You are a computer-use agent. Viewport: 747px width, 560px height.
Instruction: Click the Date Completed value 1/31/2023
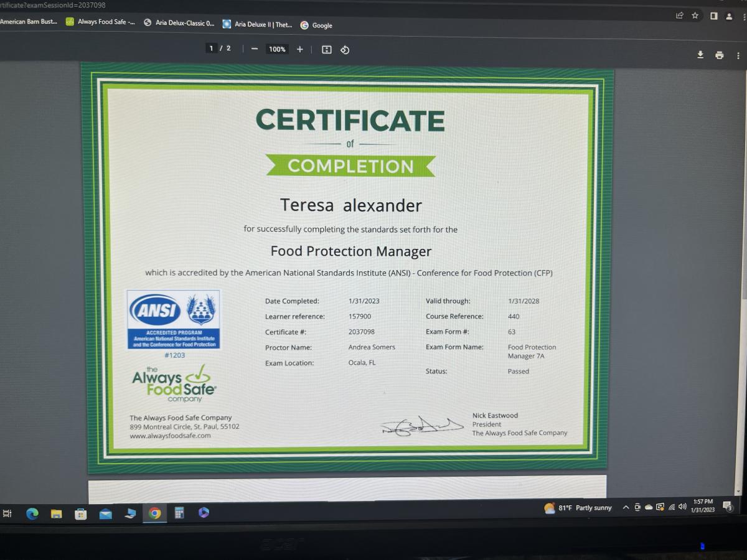364,301
